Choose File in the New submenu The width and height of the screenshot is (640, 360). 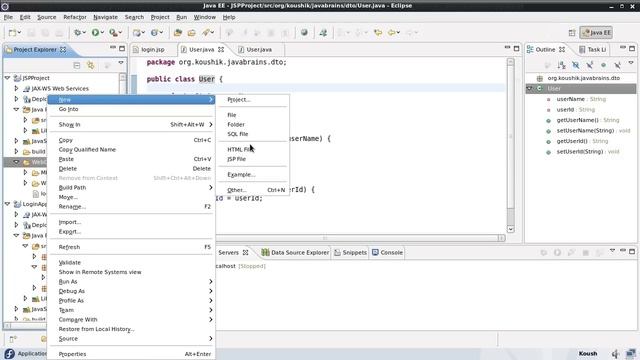[252, 115]
